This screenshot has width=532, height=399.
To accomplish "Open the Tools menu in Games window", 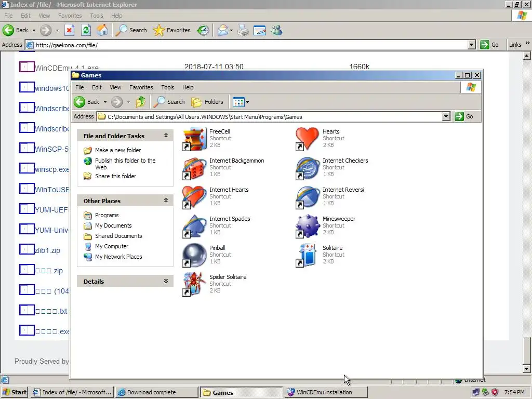I will (168, 87).
